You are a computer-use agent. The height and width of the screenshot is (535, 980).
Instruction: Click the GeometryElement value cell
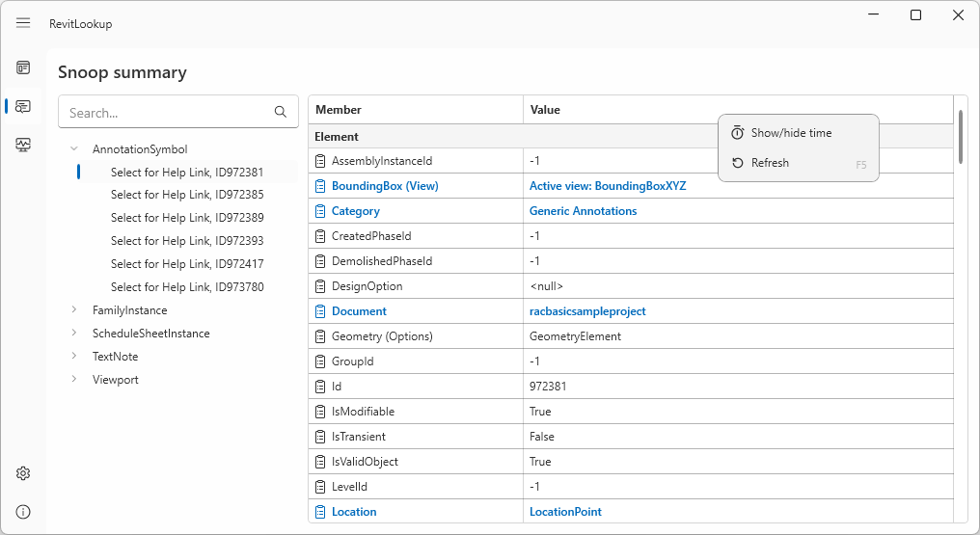[x=738, y=335]
